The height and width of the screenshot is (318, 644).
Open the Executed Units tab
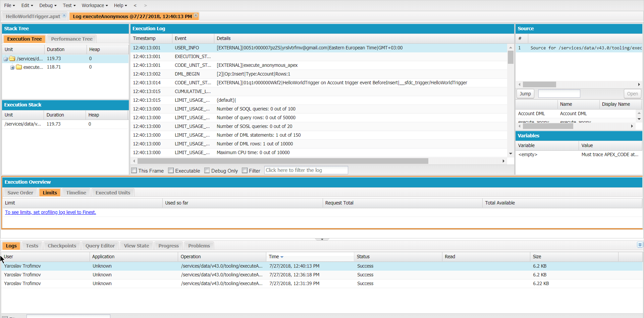pyautogui.click(x=113, y=193)
